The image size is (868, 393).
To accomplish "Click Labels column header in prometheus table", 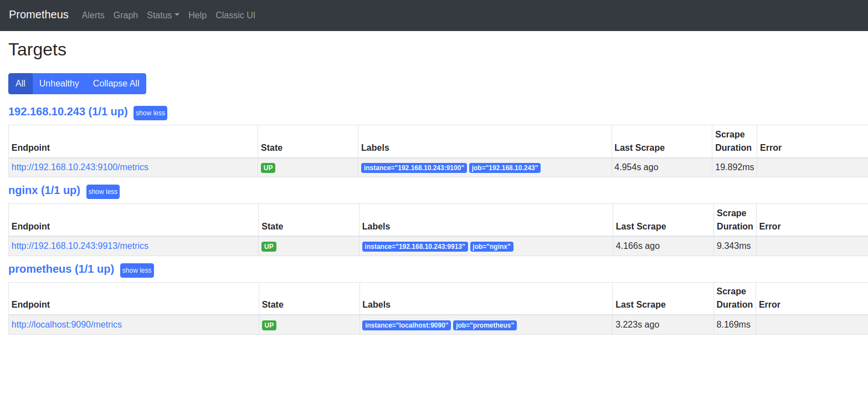I will pyautogui.click(x=376, y=304).
